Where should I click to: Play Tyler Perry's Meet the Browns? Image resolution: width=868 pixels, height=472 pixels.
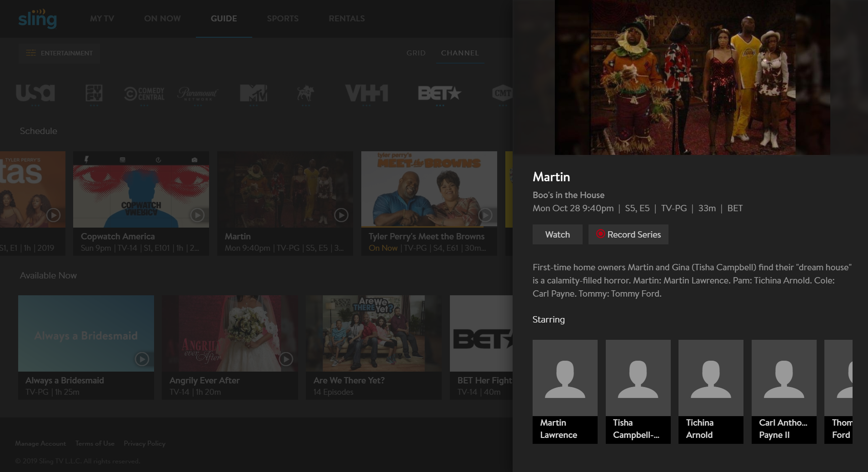pyautogui.click(x=485, y=215)
